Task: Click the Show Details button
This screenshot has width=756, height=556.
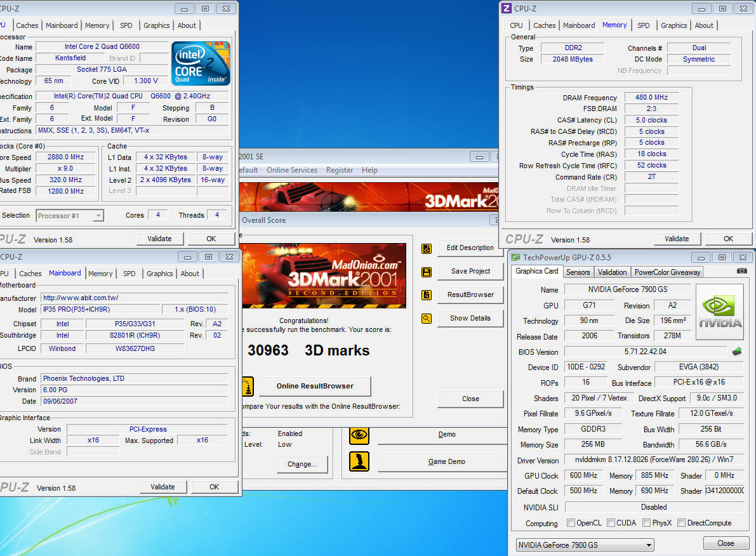Action: 470,318
